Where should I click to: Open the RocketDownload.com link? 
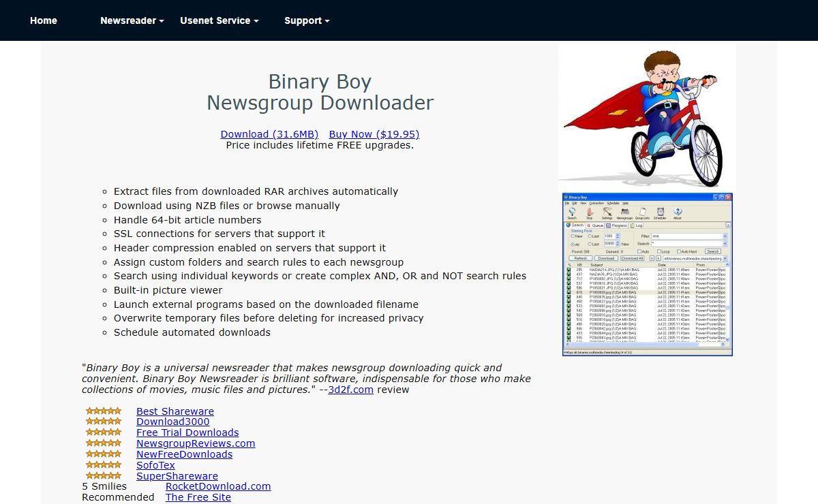[218, 486]
